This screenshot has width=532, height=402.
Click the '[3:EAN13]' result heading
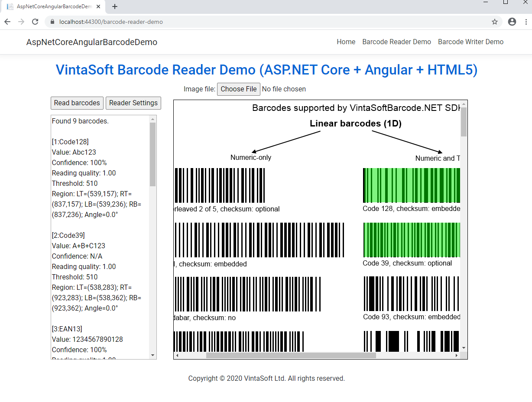67,329
